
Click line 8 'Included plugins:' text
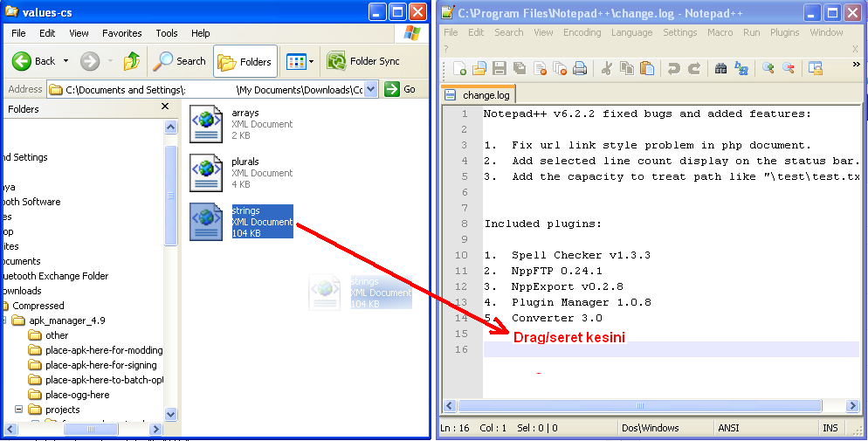pos(543,224)
